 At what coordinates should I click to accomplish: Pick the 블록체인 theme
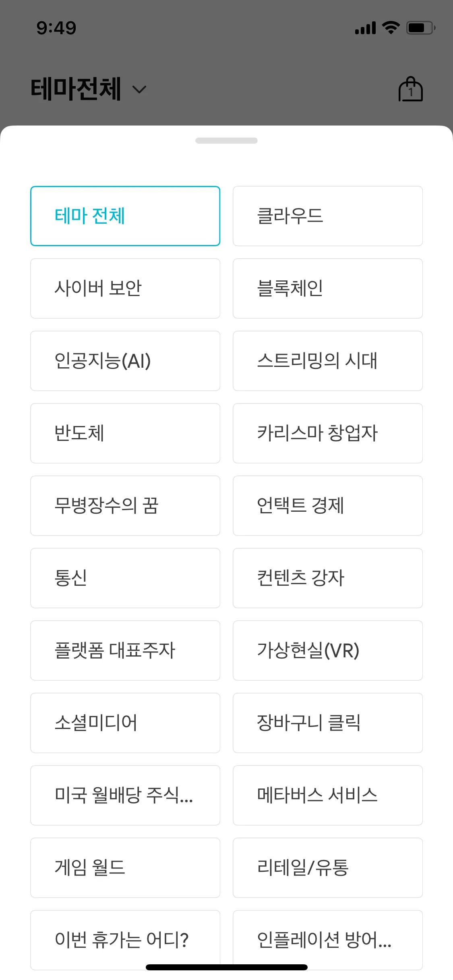[x=327, y=288]
